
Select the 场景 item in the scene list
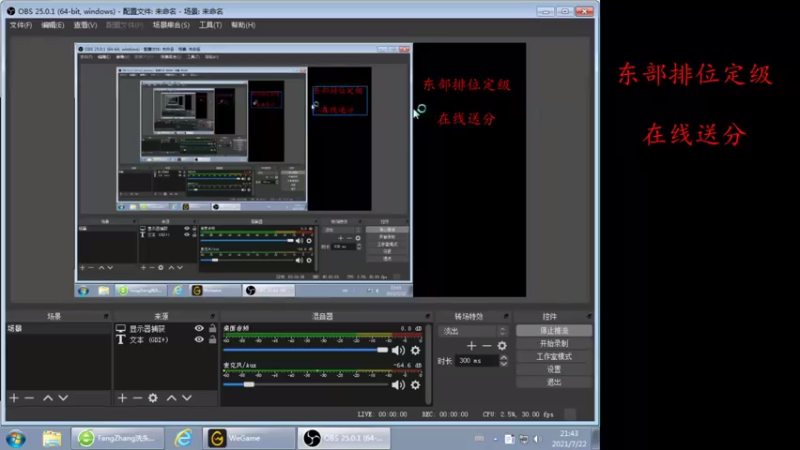(59, 329)
